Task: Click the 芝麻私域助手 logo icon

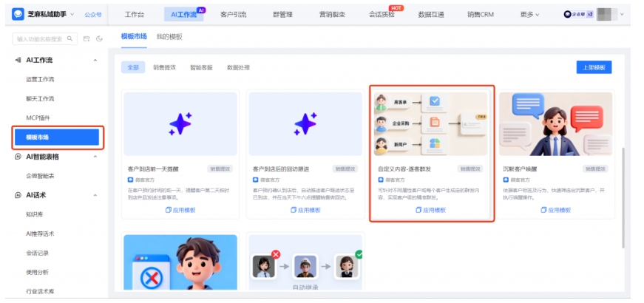Action: (18, 14)
